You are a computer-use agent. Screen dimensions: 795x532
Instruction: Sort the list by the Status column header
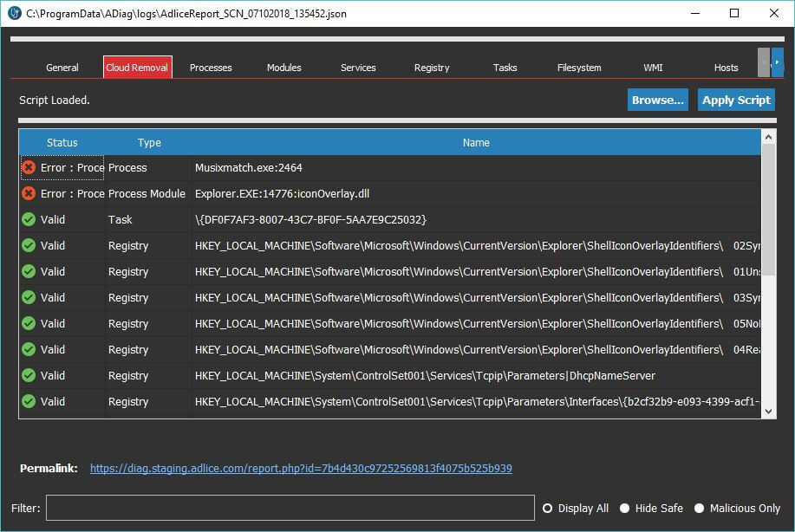62,143
